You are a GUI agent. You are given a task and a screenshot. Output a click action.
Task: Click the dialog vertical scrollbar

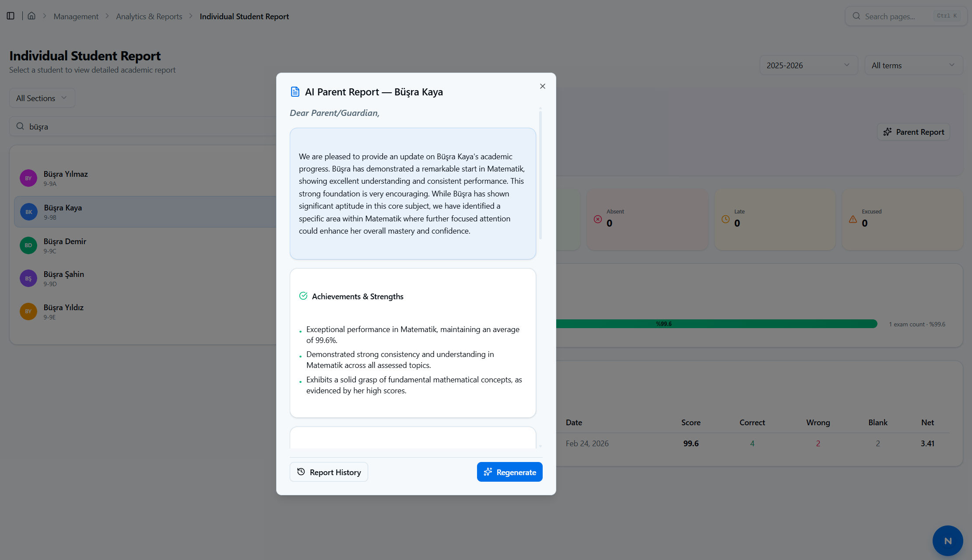[540, 175]
